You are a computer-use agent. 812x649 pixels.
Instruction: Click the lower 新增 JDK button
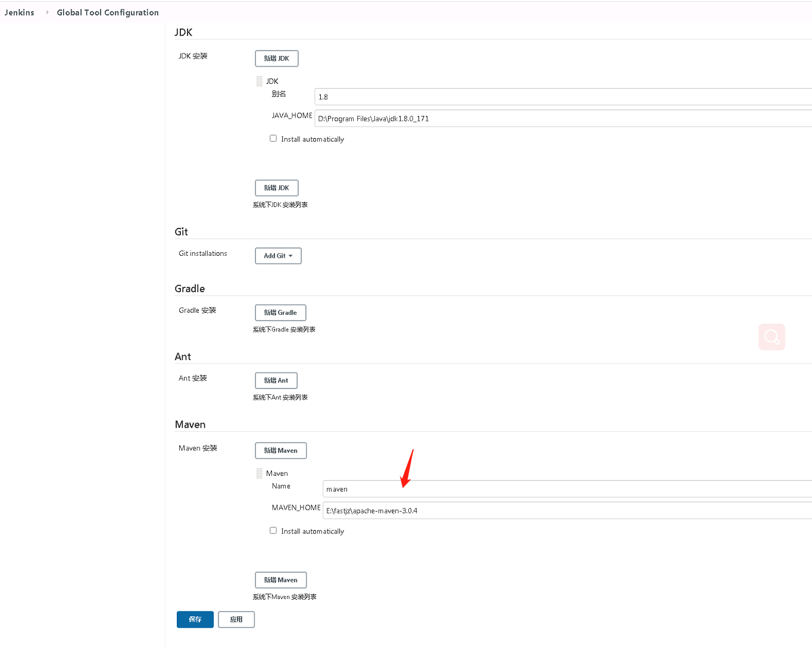(277, 188)
